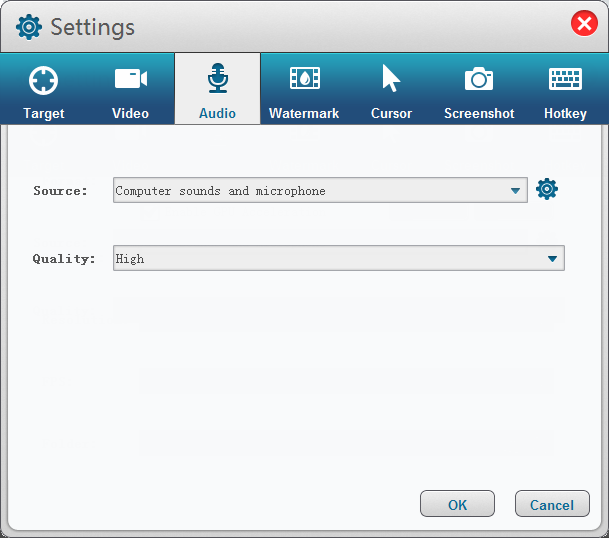
Task: Click the Settings gear in title bar
Action: pyautogui.click(x=29, y=26)
